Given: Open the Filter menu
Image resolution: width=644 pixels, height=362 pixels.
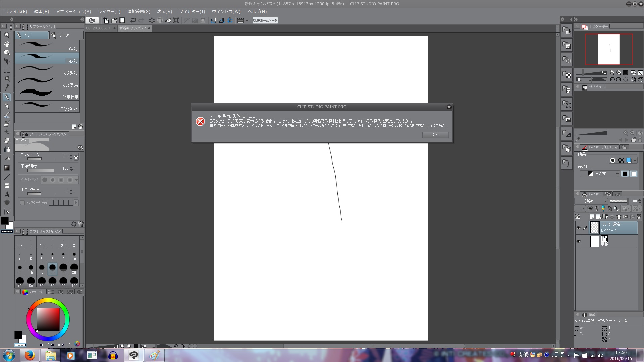Looking at the screenshot, I should (192, 12).
